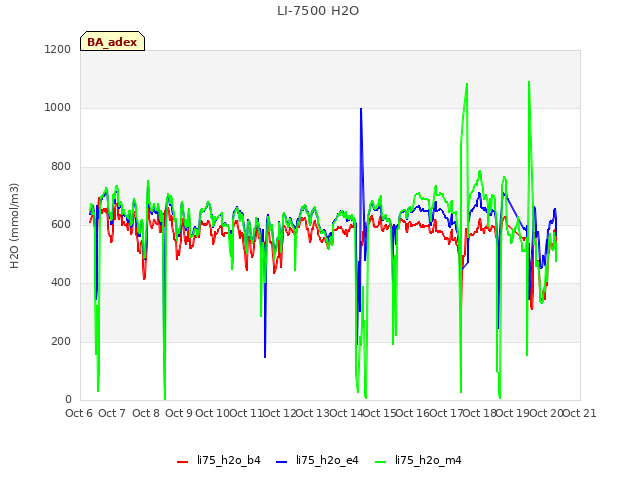The height and width of the screenshot is (480, 640).
Task: Toggle the li75_h2o_e4 legend entry
Action: coord(317,460)
